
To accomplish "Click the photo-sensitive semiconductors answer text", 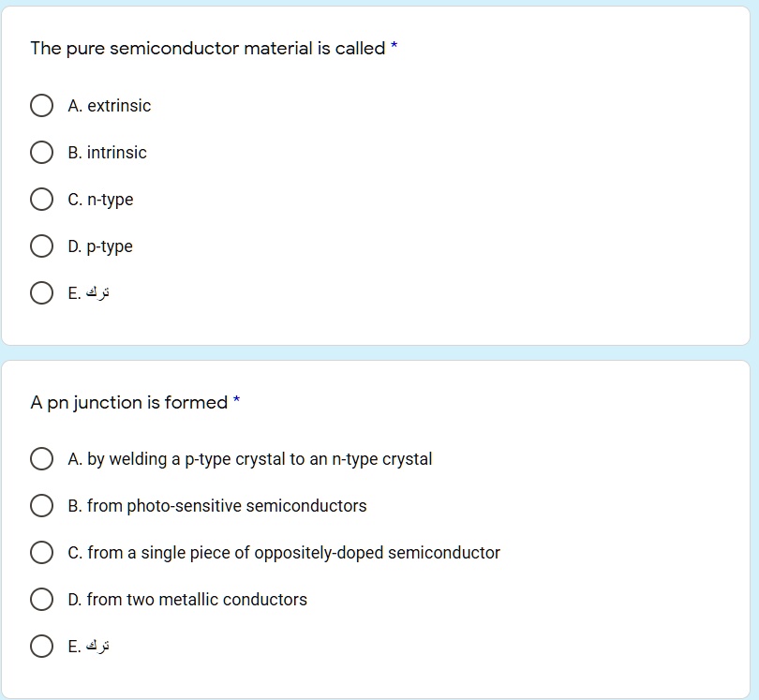I will 219,505.
